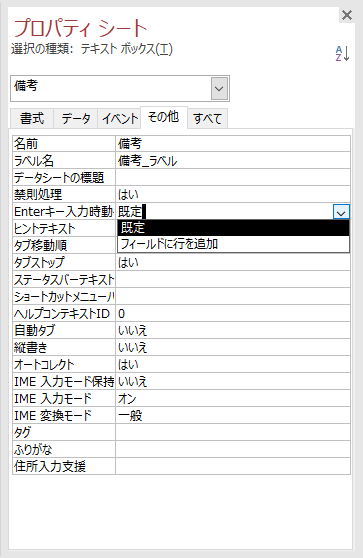Expand the Enterキー入力時動作 dropdown arrow

[341, 212]
